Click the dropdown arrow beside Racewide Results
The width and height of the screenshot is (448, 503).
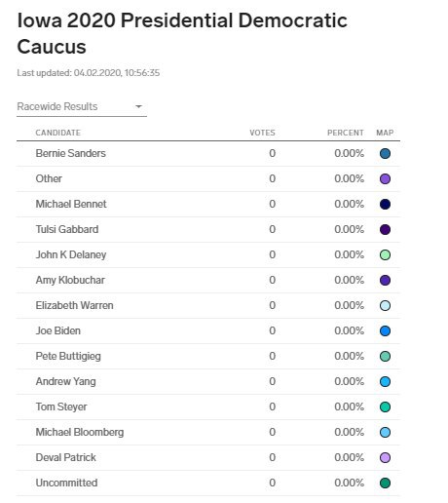coord(138,106)
